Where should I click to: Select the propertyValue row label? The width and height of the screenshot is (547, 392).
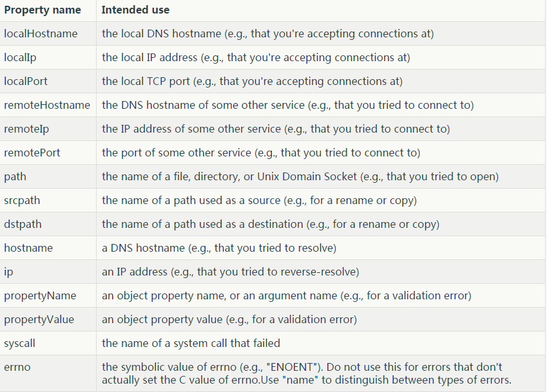39,319
